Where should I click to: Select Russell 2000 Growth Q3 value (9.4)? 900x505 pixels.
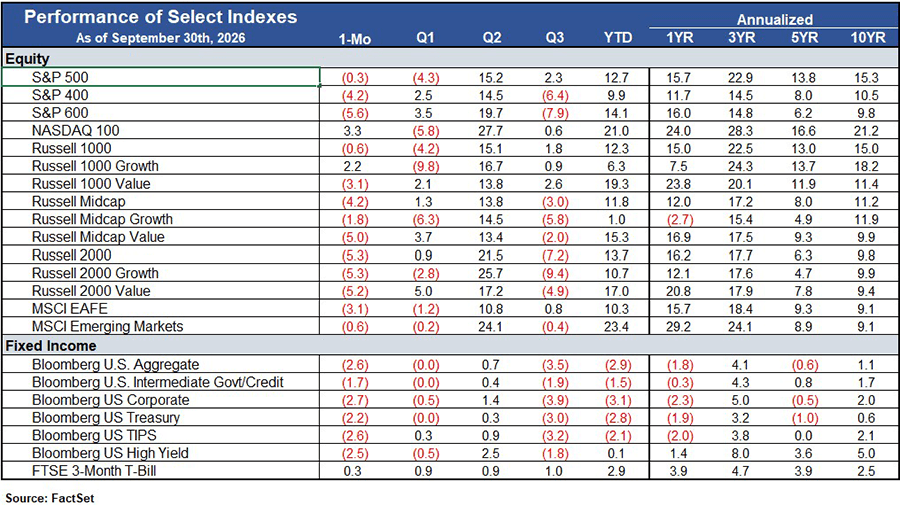[x=555, y=273]
